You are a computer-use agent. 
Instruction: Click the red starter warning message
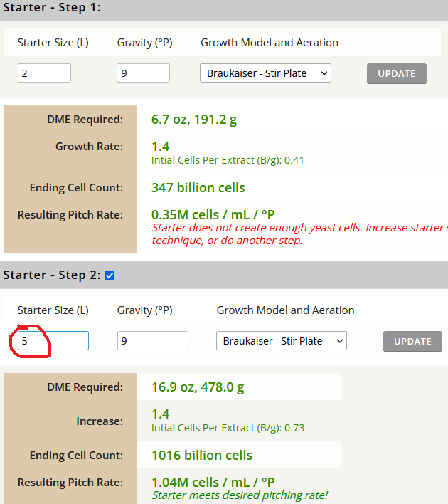coord(299,234)
